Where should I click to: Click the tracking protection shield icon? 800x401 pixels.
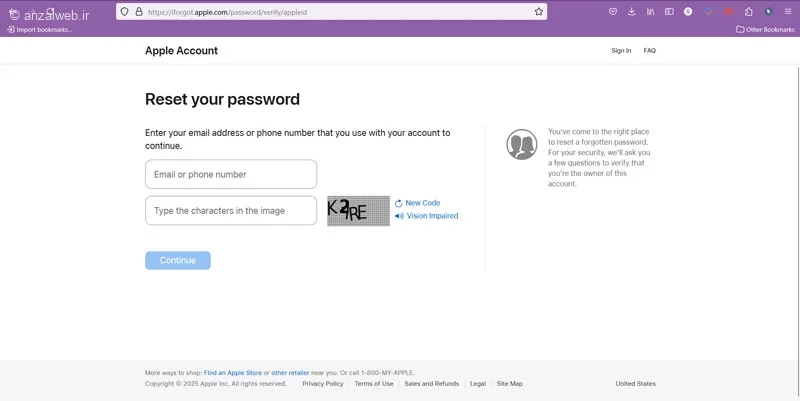[x=124, y=12]
